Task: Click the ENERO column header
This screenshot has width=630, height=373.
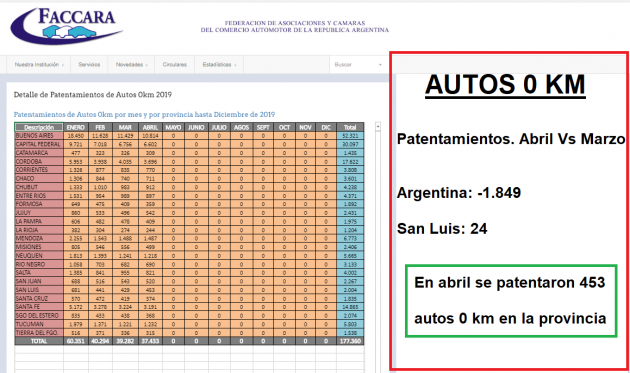Action: coord(76,127)
